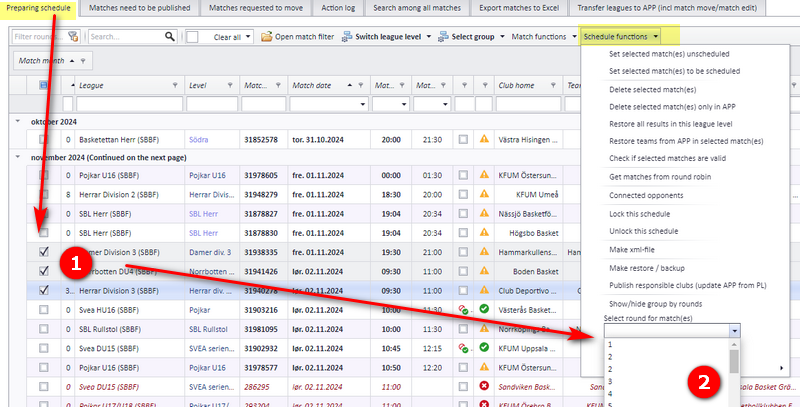Click the Match month group pin icon

click(83, 61)
